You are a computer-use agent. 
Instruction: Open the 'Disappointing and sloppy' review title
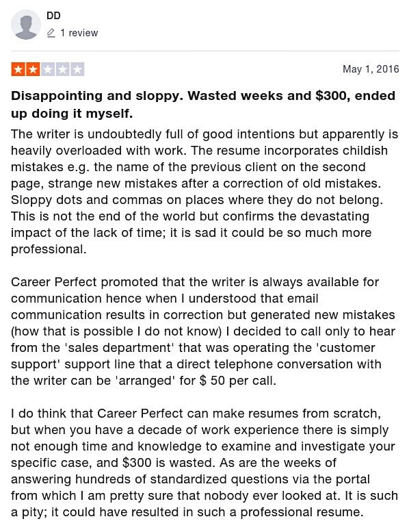[203, 105]
